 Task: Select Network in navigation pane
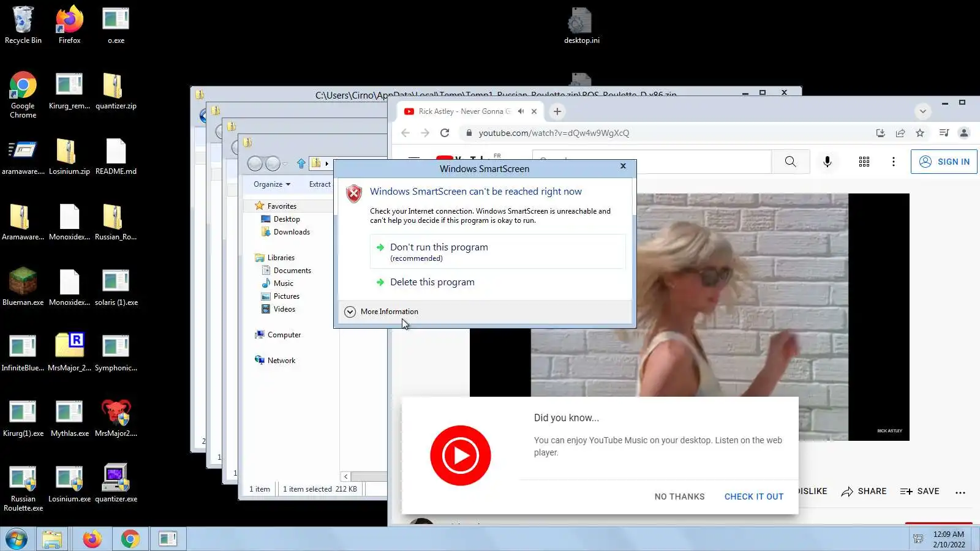tap(281, 361)
